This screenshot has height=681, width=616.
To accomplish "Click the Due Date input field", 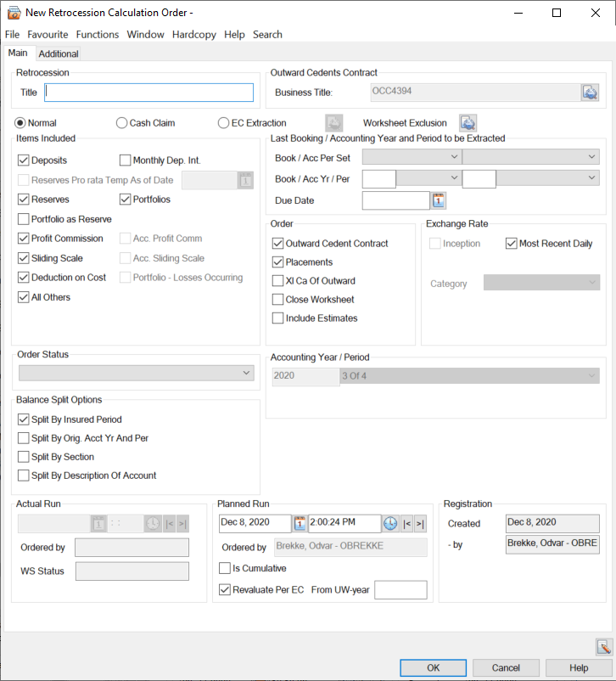I will 396,200.
